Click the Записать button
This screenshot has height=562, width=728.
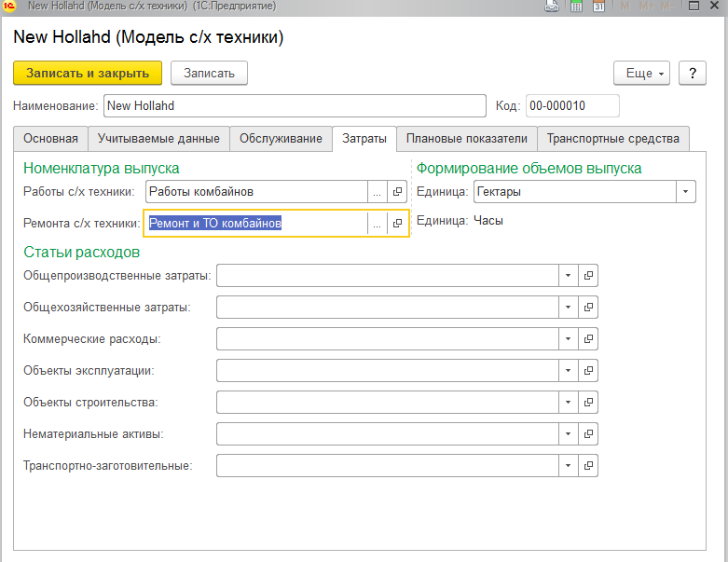click(x=209, y=74)
